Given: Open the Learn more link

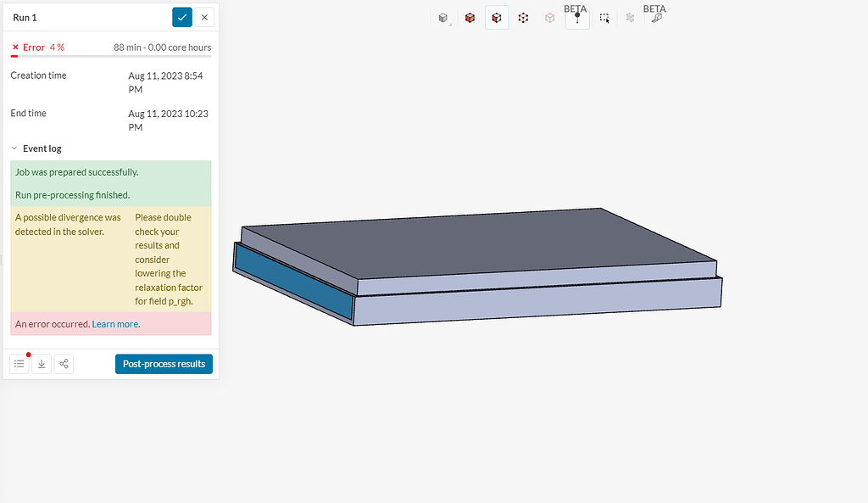Looking at the screenshot, I should pos(115,324).
